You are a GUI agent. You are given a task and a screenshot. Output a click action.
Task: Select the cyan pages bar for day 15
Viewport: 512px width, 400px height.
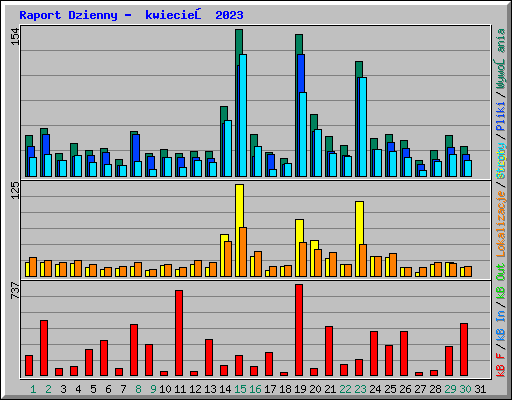coord(243,115)
